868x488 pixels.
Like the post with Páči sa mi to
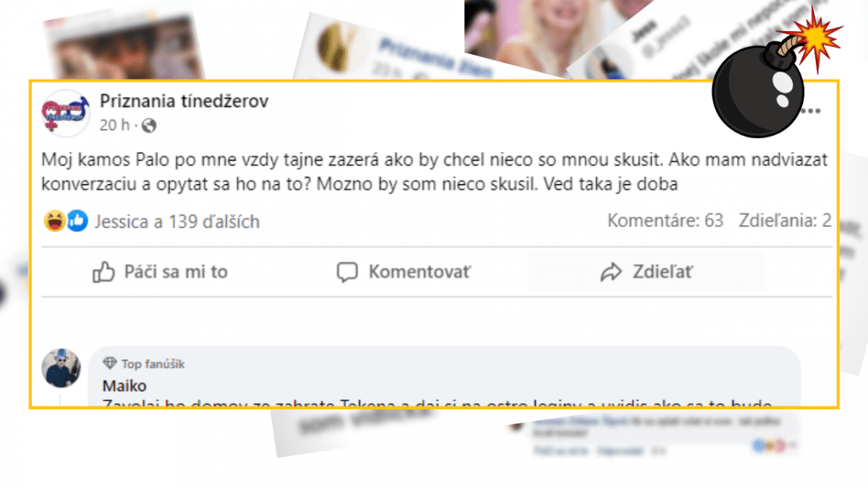point(161,272)
